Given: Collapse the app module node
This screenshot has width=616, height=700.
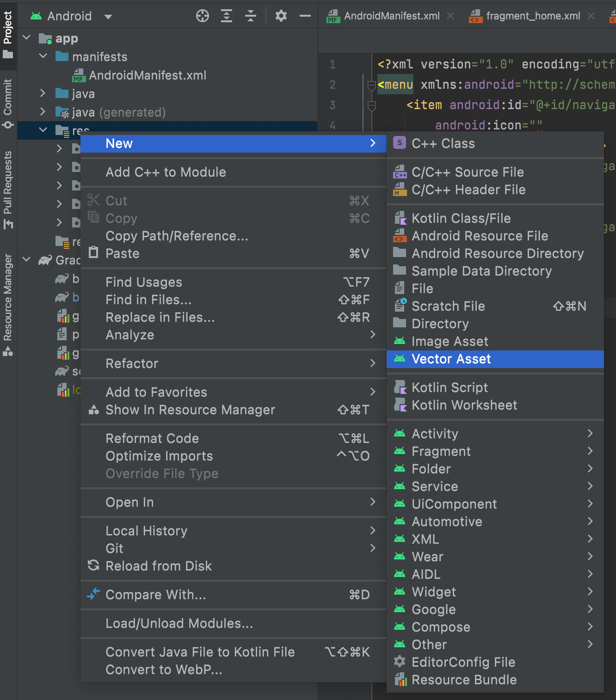Looking at the screenshot, I should tap(26, 37).
